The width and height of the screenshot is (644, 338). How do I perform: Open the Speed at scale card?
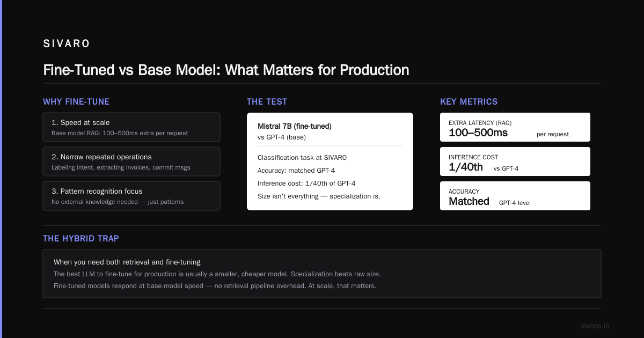click(x=131, y=127)
